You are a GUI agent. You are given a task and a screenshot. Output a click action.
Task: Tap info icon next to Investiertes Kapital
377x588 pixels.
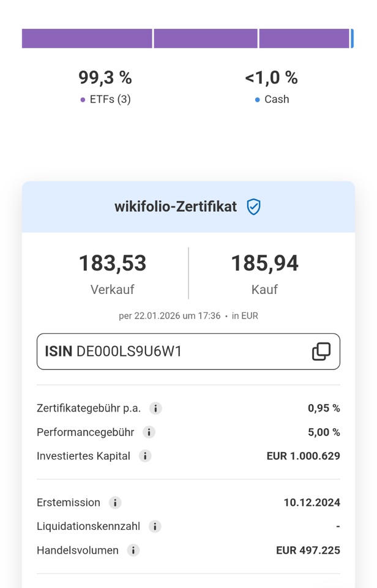pyautogui.click(x=145, y=456)
